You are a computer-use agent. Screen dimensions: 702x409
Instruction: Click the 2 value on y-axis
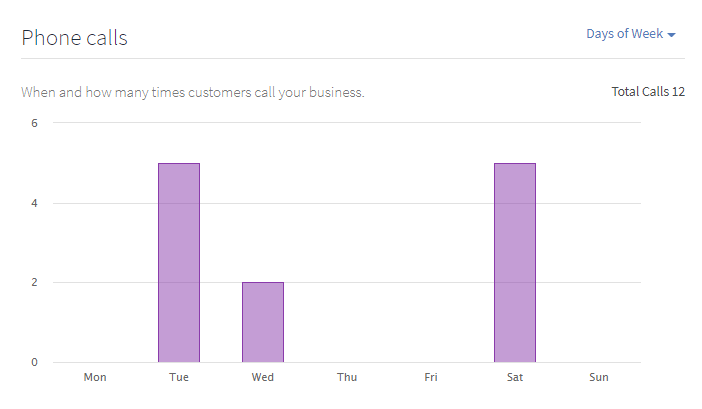click(34, 282)
